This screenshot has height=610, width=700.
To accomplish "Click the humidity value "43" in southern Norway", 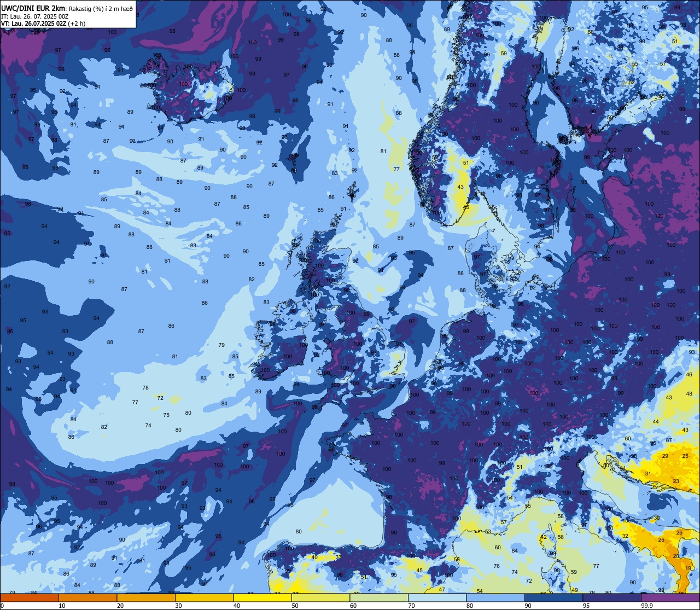I will pyautogui.click(x=460, y=187).
